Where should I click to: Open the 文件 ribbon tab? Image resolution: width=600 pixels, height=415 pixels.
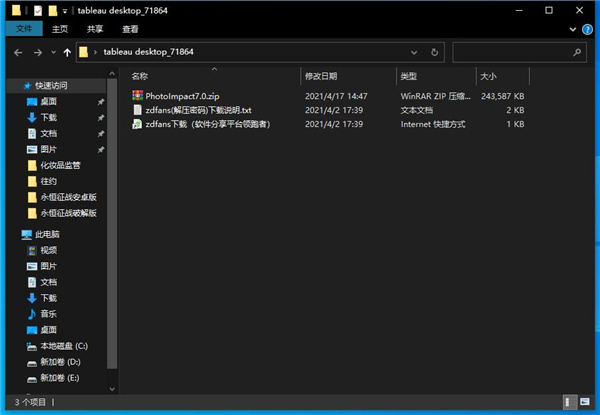point(24,29)
